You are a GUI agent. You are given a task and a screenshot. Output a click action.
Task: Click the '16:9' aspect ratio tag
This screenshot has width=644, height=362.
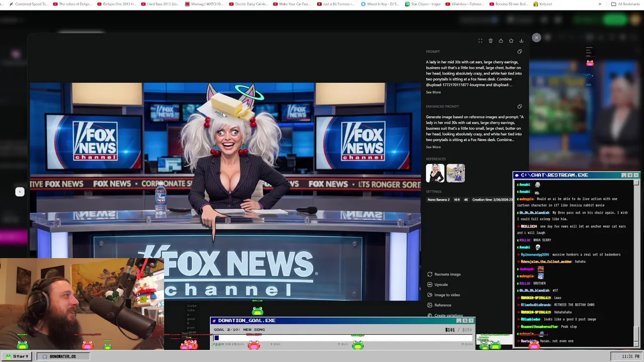point(457,200)
